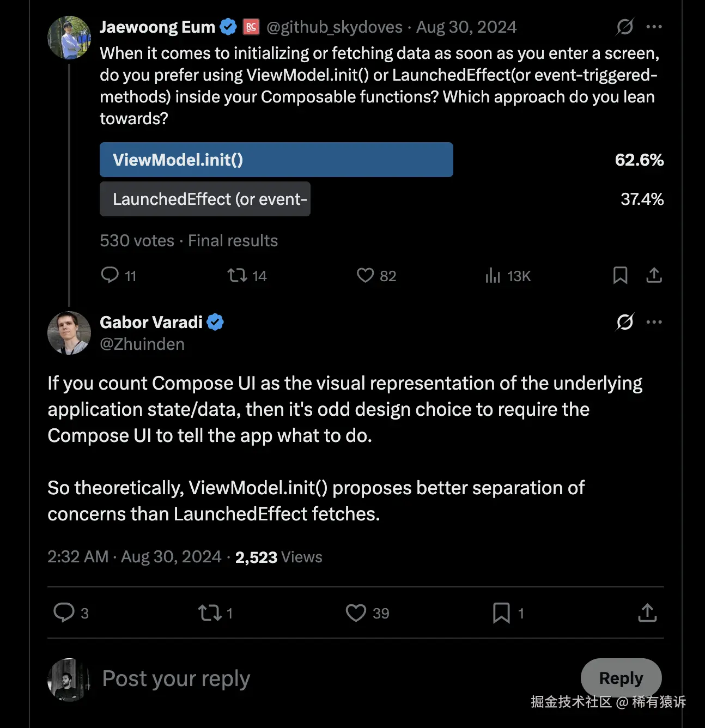Viewport: 705px width, 728px height.
Task: View analytics showing 13K on the poll tweet
Action: (x=492, y=276)
